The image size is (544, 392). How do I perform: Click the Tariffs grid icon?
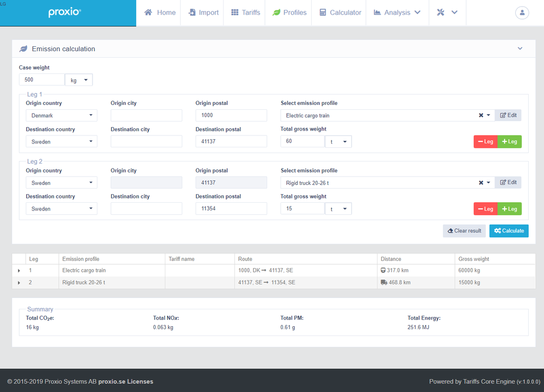click(x=235, y=13)
